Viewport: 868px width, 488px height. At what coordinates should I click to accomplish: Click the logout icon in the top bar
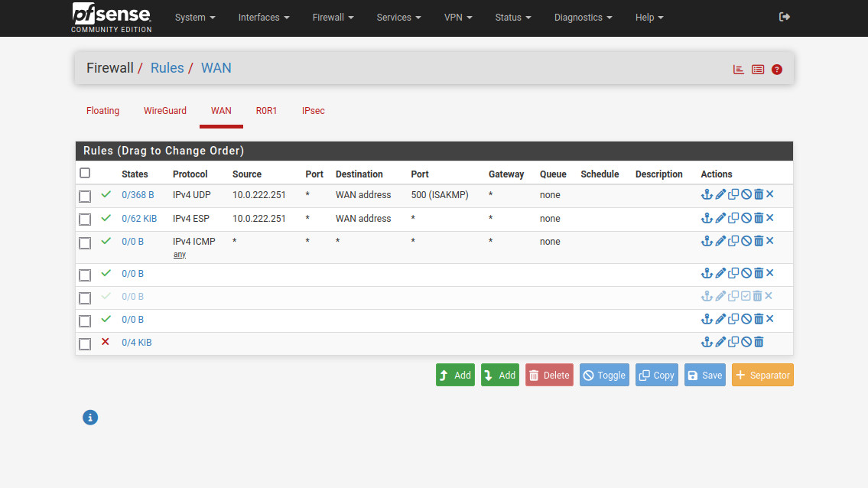pyautogui.click(x=784, y=17)
